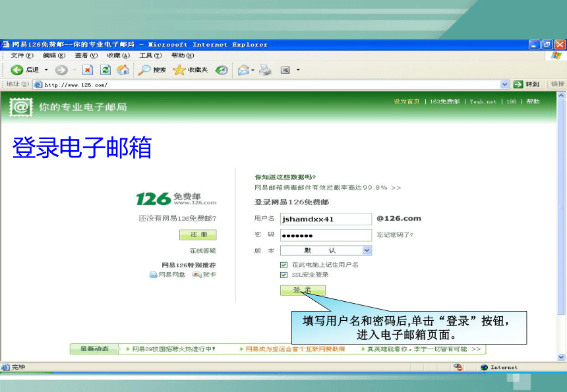The height and width of the screenshot is (392, 567).
Task: Open the 工具(T) menu
Action: tap(150, 55)
